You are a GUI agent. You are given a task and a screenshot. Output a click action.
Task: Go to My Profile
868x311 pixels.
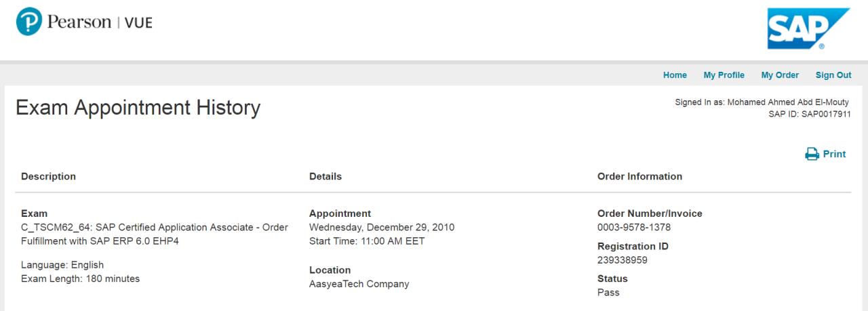724,75
